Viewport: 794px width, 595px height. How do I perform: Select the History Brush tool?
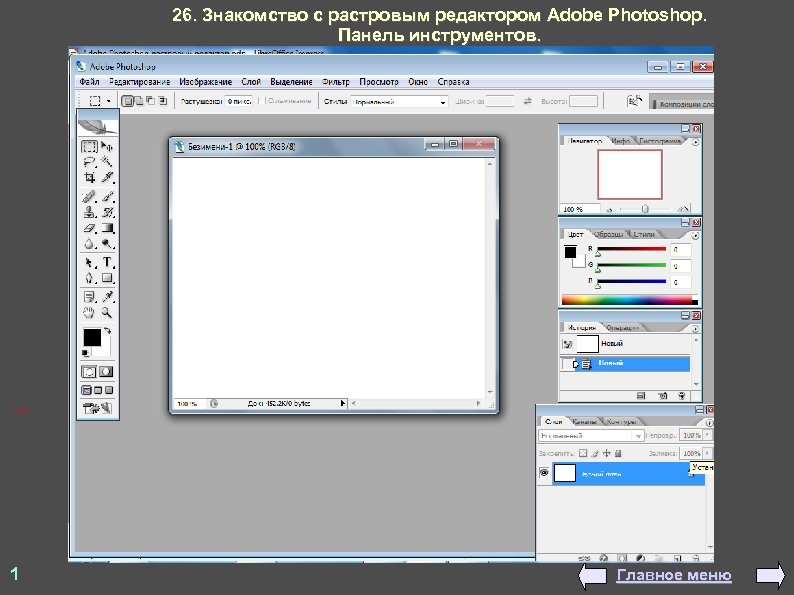point(107,212)
